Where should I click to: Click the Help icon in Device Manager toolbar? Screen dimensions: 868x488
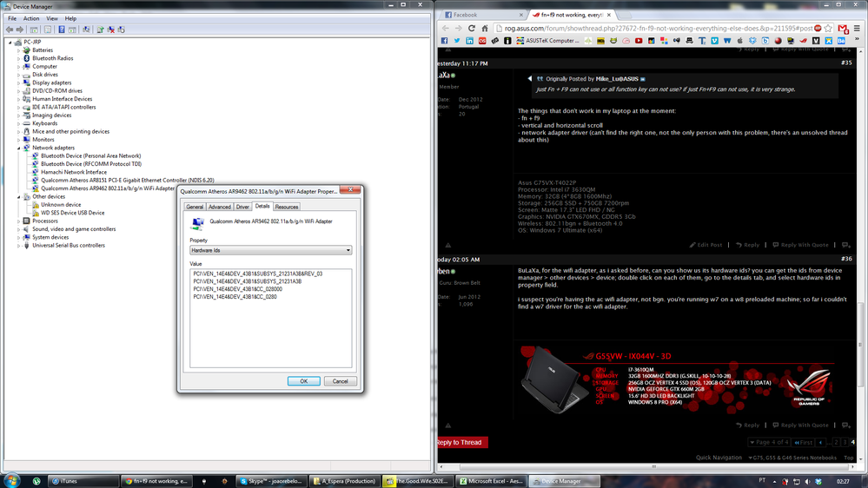pos(62,30)
